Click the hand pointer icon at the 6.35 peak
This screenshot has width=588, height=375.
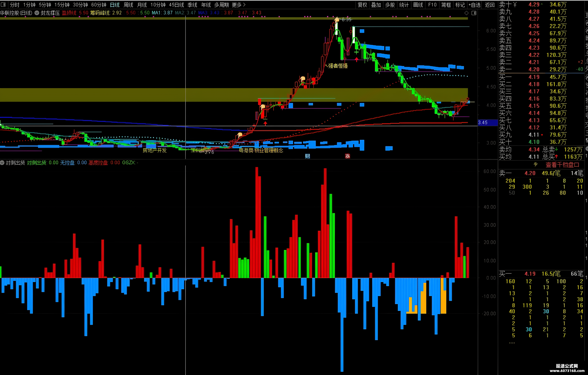click(x=337, y=20)
